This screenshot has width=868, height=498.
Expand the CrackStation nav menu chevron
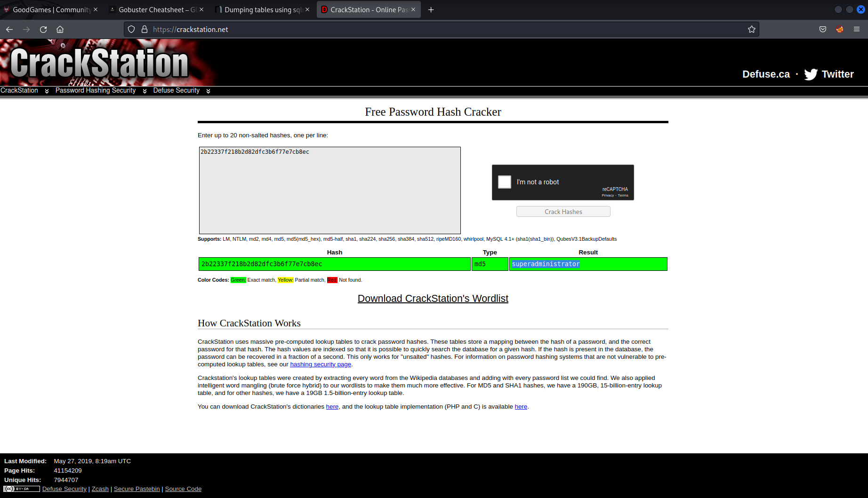(47, 91)
